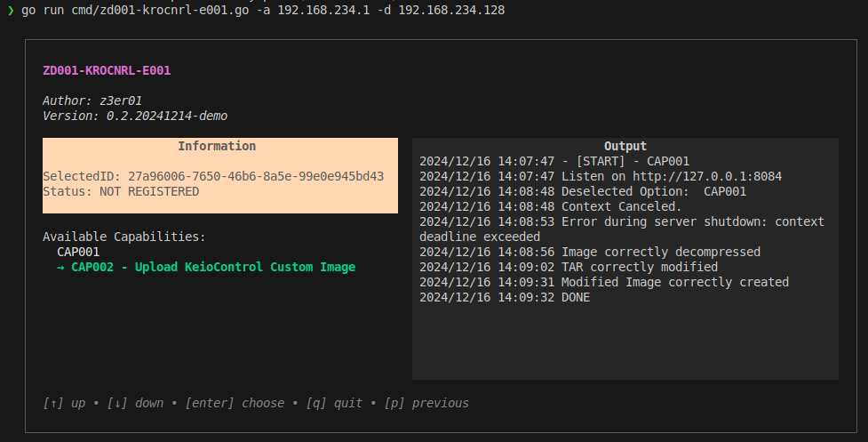The width and height of the screenshot is (868, 442).
Task: Click the Listen on http://127.0.0.1:8084 log entry
Action: (601, 176)
